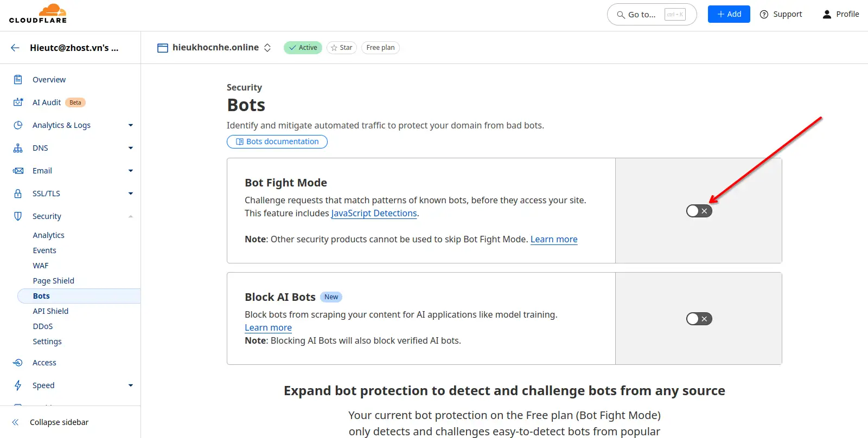Click the Speed lightning bolt icon
868x438 pixels.
point(18,385)
